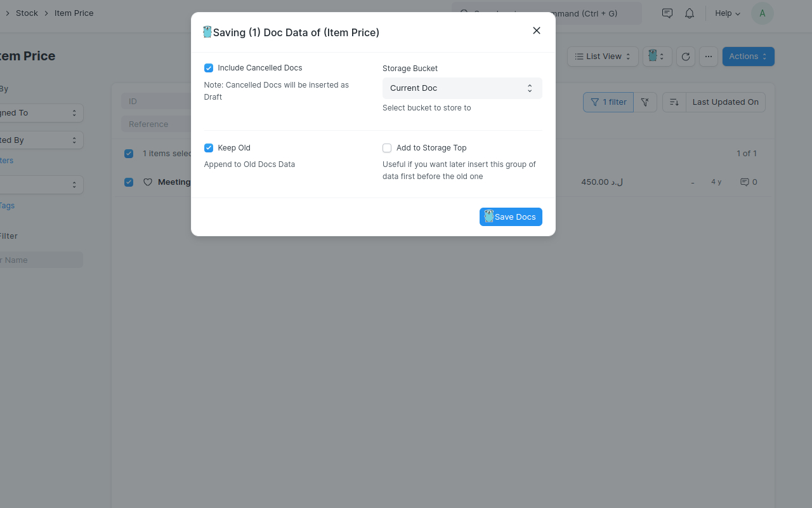
Task: Open the Assigned To sidebar dropdown
Action: (x=41, y=113)
